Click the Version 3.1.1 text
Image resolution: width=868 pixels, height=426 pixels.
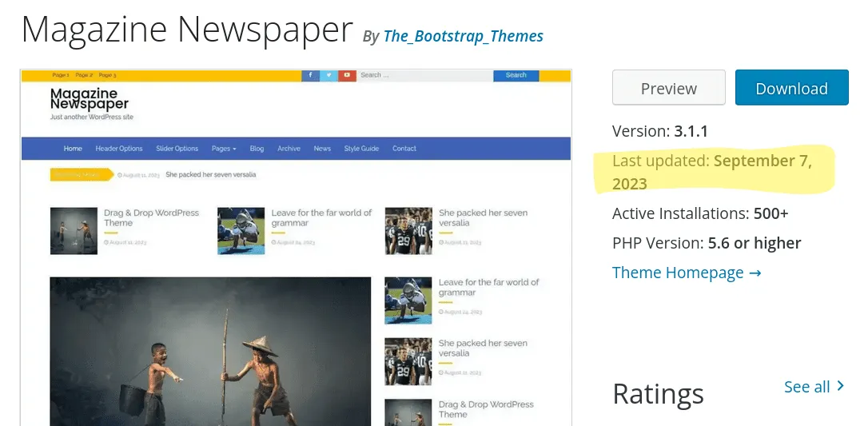point(660,131)
